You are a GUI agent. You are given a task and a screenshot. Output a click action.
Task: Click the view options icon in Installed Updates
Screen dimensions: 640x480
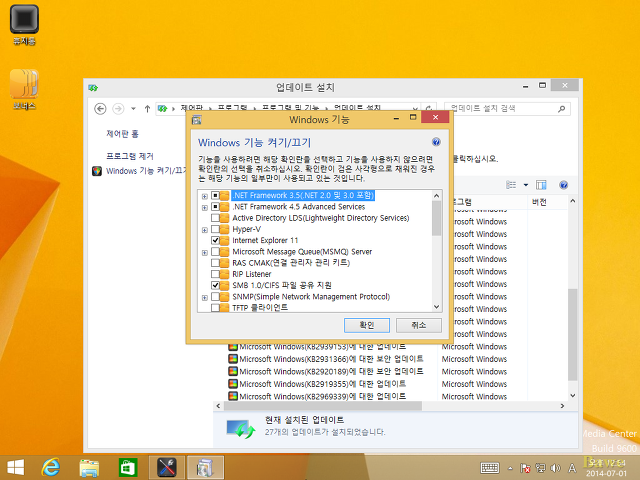[x=511, y=185]
